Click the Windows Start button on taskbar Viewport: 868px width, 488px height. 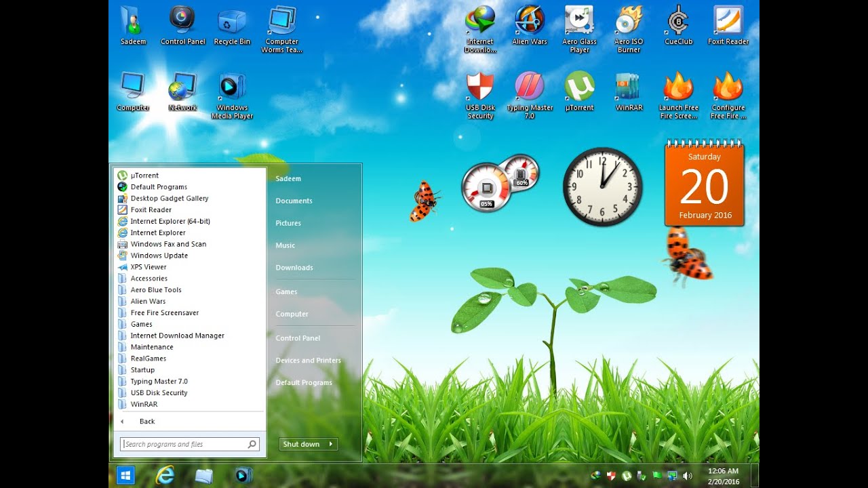pyautogui.click(x=125, y=475)
